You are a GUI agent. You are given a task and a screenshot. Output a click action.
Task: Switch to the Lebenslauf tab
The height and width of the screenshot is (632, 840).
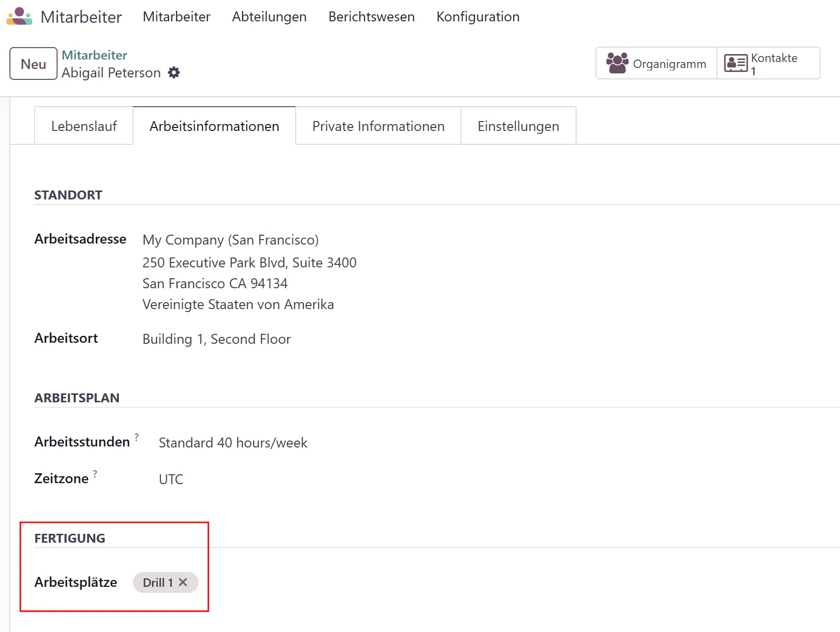tap(84, 126)
